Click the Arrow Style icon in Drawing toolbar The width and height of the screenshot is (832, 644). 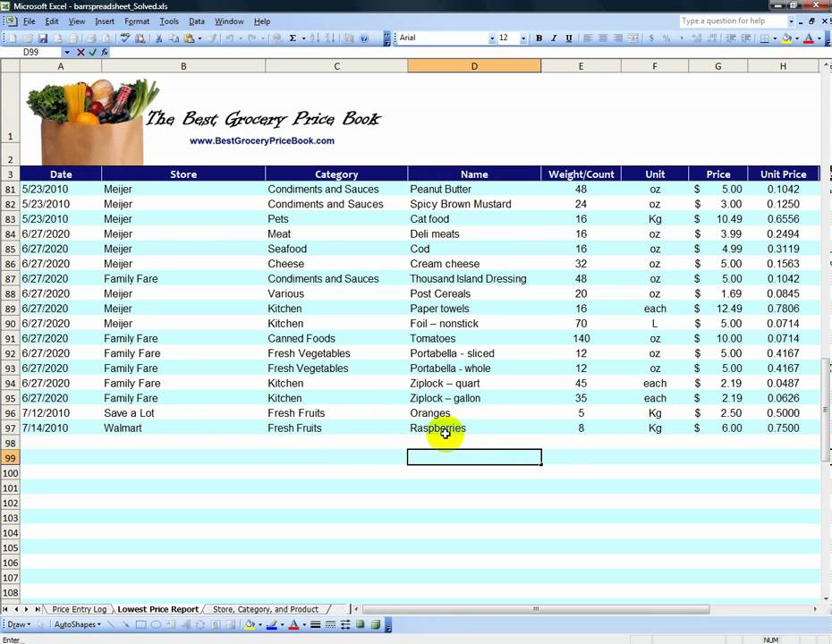pyautogui.click(x=345, y=625)
